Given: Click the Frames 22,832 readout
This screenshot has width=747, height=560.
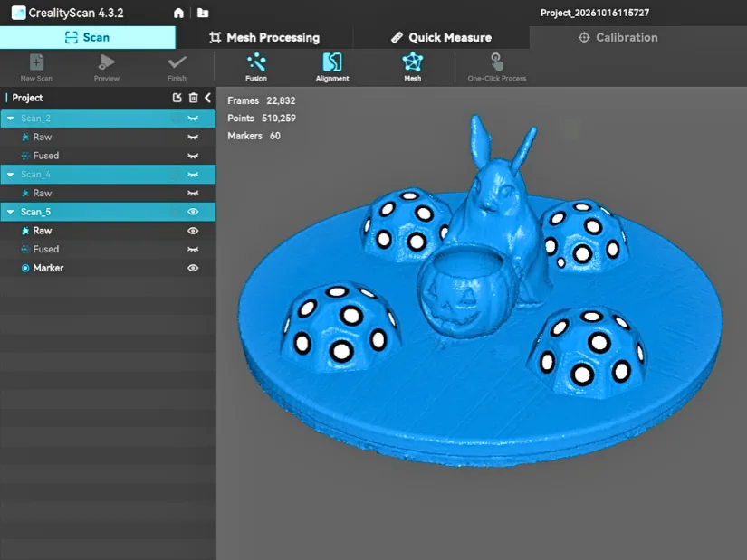Looking at the screenshot, I should (261, 100).
